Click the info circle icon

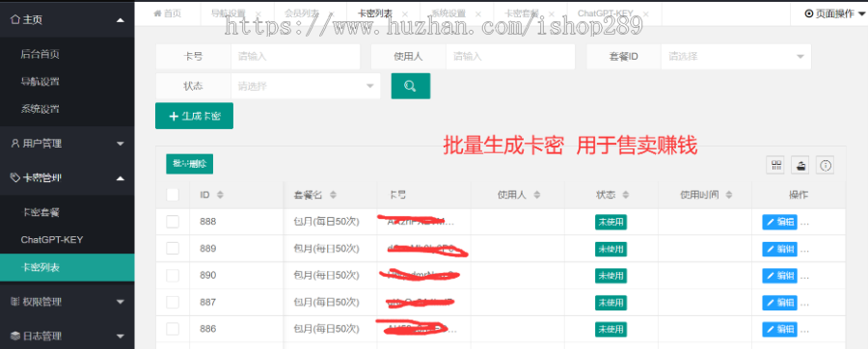point(826,165)
